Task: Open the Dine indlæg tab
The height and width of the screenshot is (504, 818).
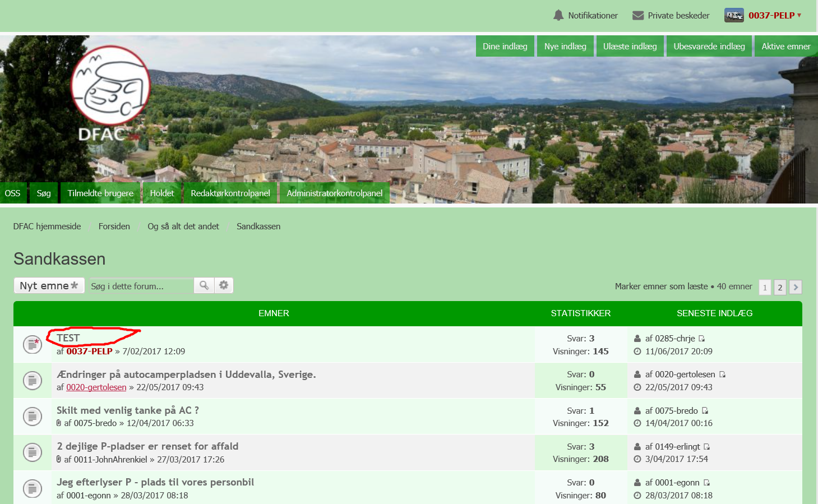Action: point(505,47)
